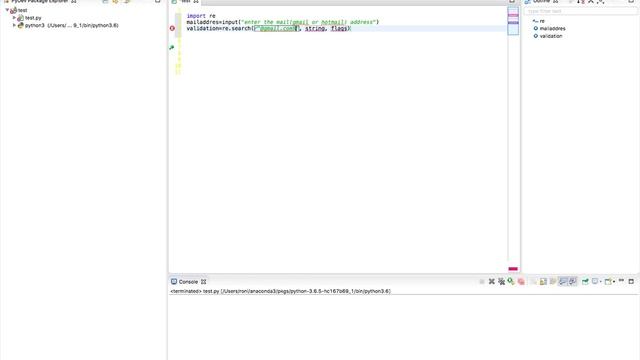Click Open Console icon
The height and width of the screenshot is (360, 640).
coord(608,282)
